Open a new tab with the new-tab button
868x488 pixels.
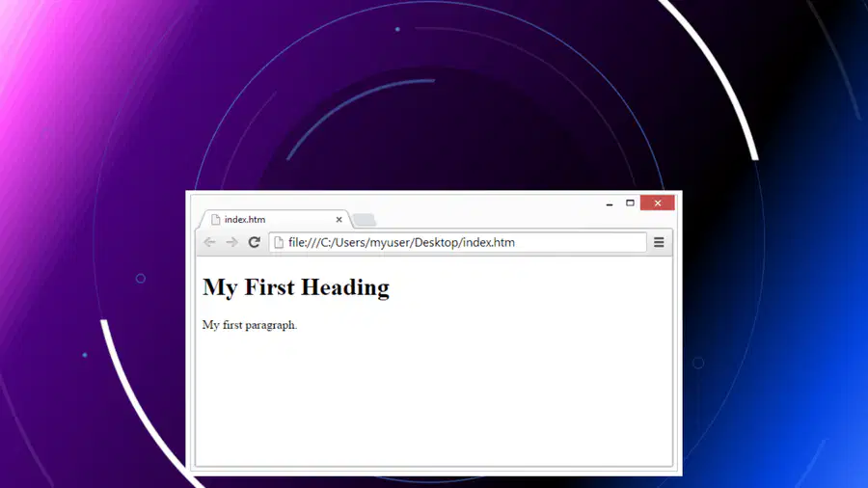365,220
